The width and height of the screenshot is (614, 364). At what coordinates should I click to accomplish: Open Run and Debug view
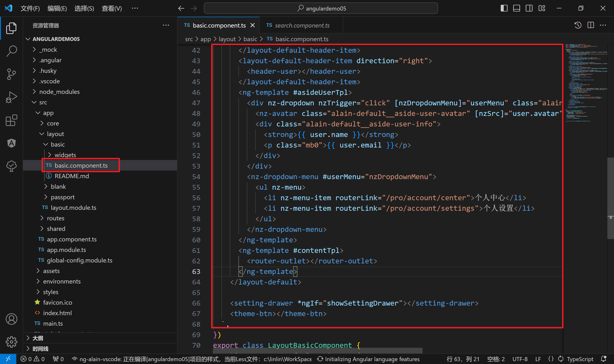pos(11,97)
